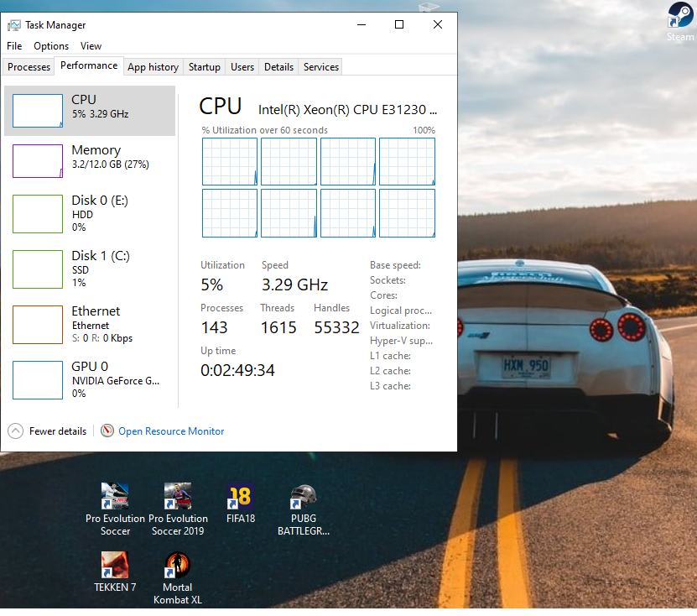The width and height of the screenshot is (697, 616).
Task: Select Pro Evolution Soccer 2019 shortcut
Action: coord(178,498)
